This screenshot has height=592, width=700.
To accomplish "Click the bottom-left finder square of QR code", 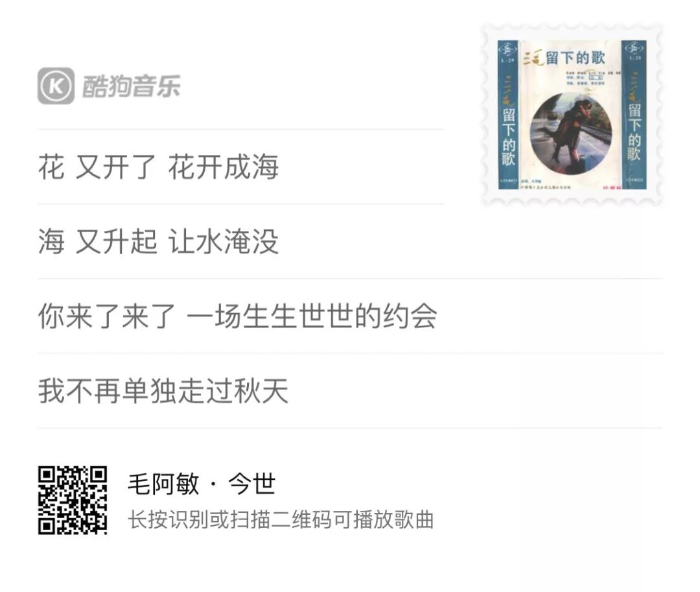I will click(x=47, y=525).
